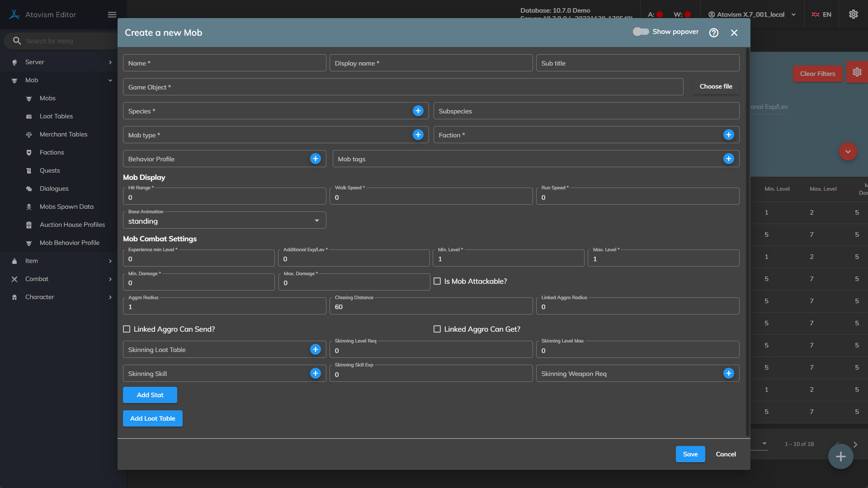Click the plus icon in Behavior Profile field
The width and height of the screenshot is (868, 488).
pyautogui.click(x=315, y=159)
